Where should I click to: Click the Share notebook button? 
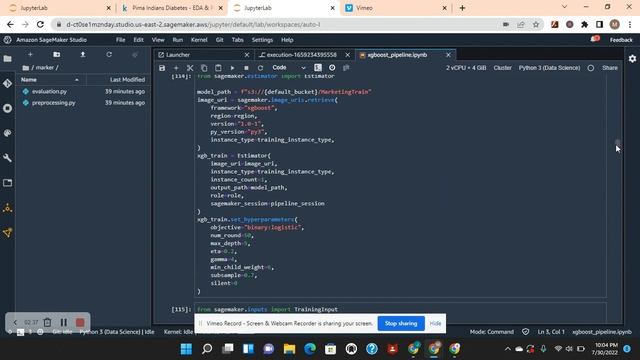(x=610, y=68)
